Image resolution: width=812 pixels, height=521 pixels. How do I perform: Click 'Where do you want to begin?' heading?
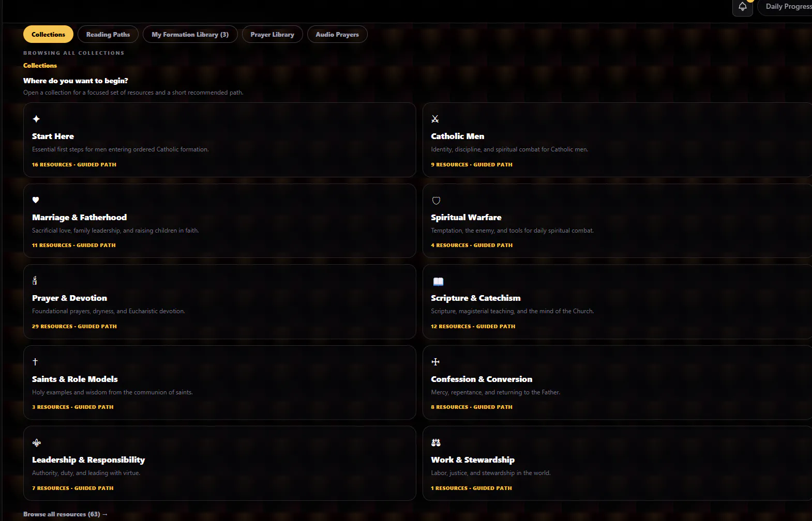point(76,81)
